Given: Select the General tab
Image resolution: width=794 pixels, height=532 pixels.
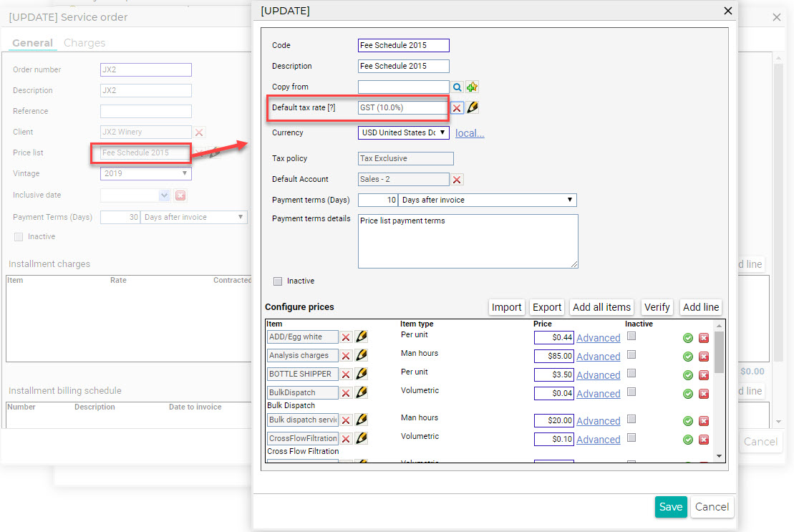Looking at the screenshot, I should [x=32, y=43].
